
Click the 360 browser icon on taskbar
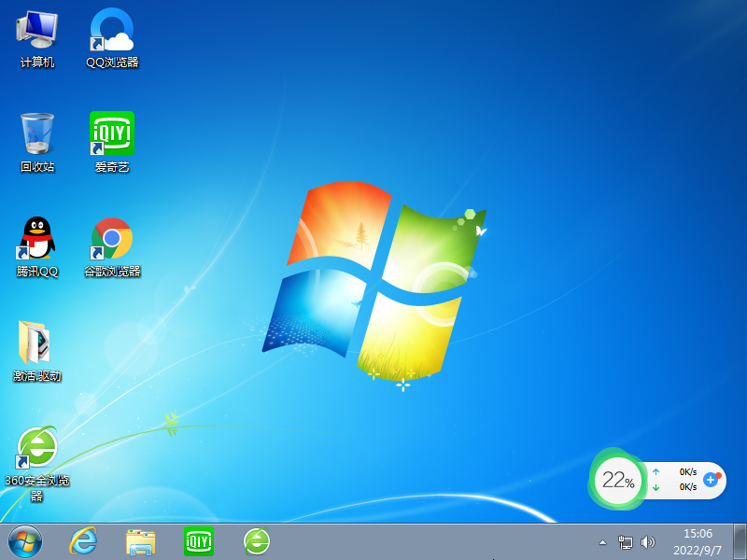click(x=257, y=541)
